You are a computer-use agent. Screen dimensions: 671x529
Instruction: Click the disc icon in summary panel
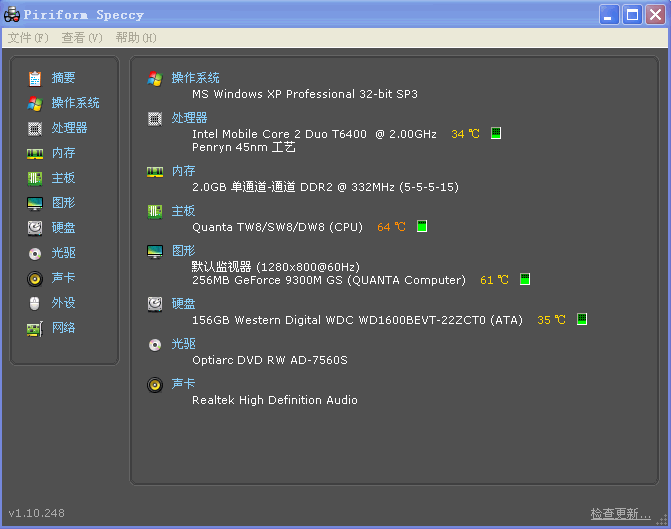point(155,345)
